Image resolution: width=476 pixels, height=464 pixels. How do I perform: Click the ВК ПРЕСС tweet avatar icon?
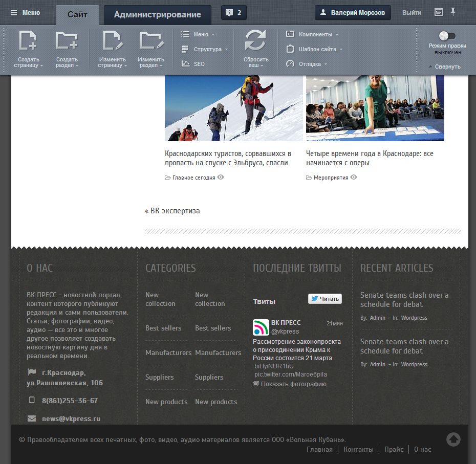[261, 327]
